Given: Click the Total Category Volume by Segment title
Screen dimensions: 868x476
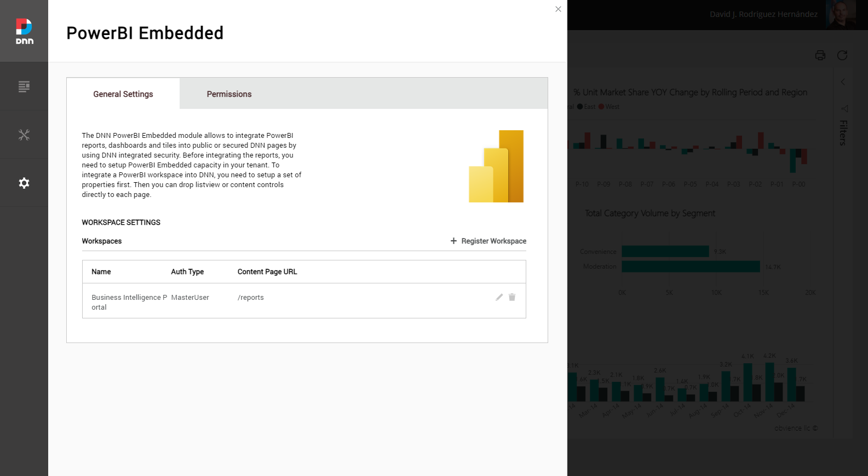Looking at the screenshot, I should (650, 213).
